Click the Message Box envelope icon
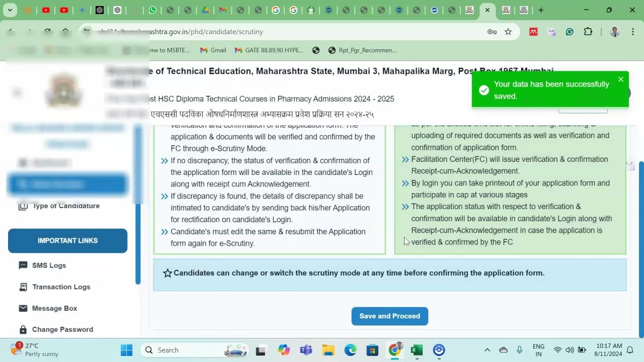This screenshot has width=644, height=362. tap(23, 308)
